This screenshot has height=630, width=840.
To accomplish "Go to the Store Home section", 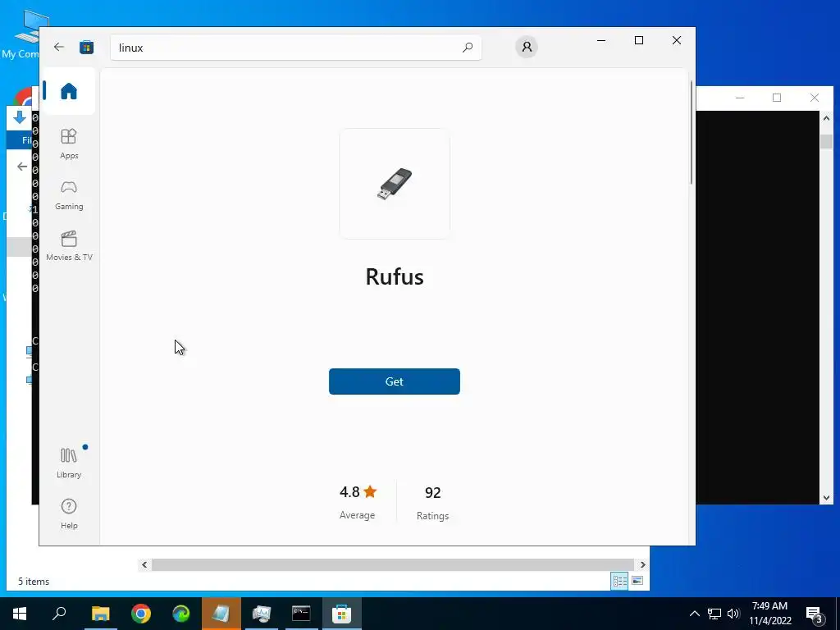I will (x=69, y=90).
